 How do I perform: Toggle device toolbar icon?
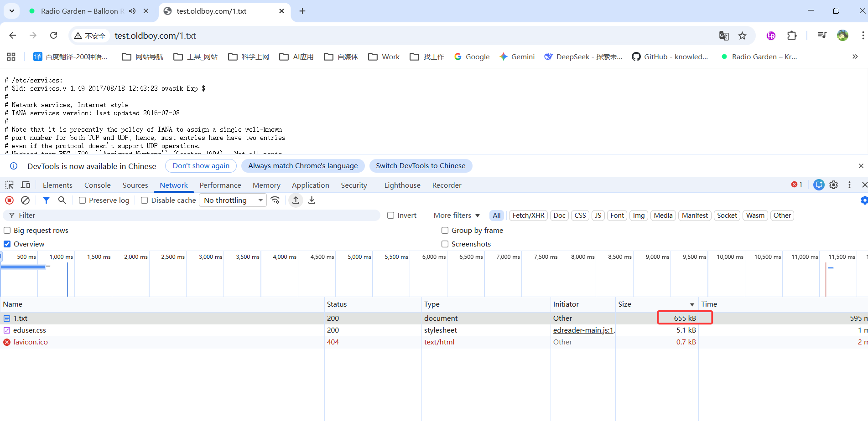(x=26, y=185)
